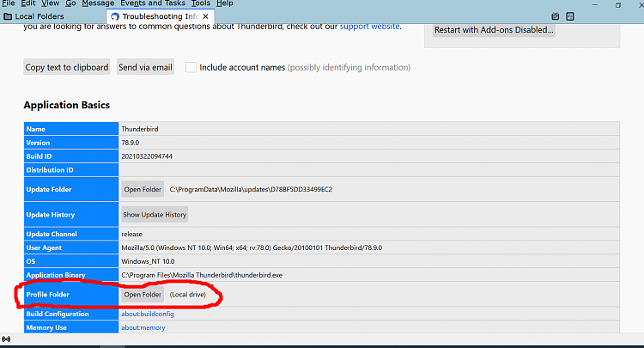Click the (Local drive) text

188,295
